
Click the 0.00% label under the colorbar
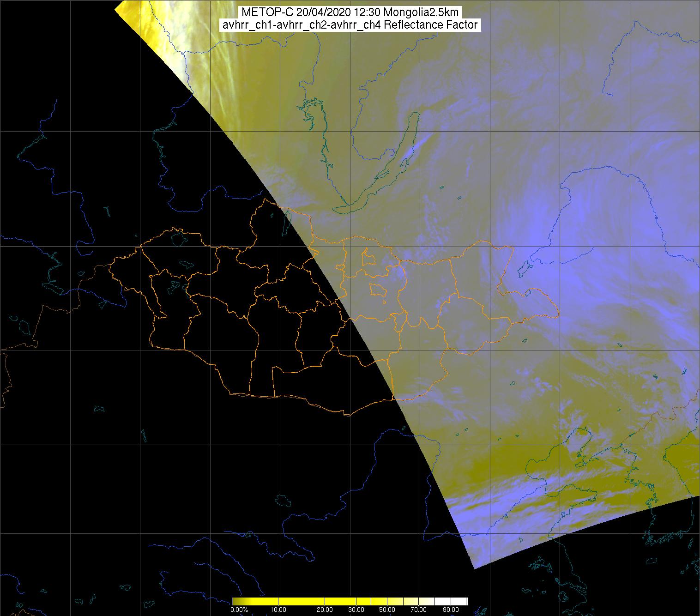pos(238,610)
